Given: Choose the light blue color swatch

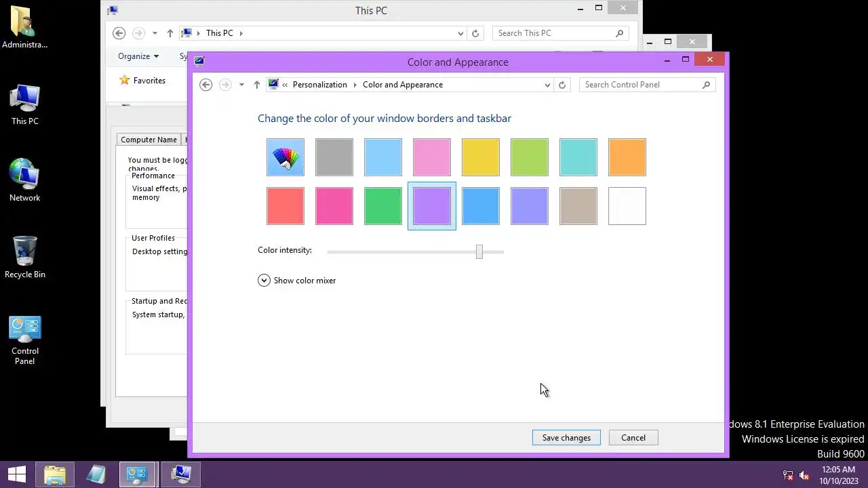Looking at the screenshot, I should (383, 157).
